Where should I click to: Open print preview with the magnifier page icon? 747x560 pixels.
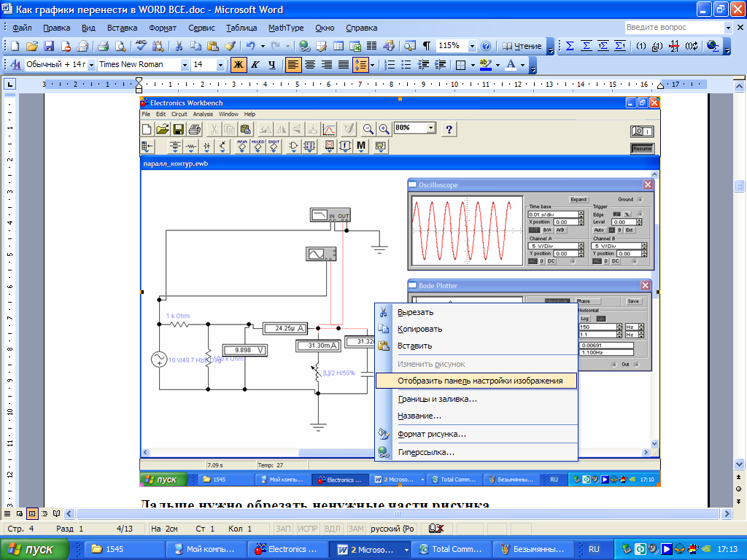[120, 46]
